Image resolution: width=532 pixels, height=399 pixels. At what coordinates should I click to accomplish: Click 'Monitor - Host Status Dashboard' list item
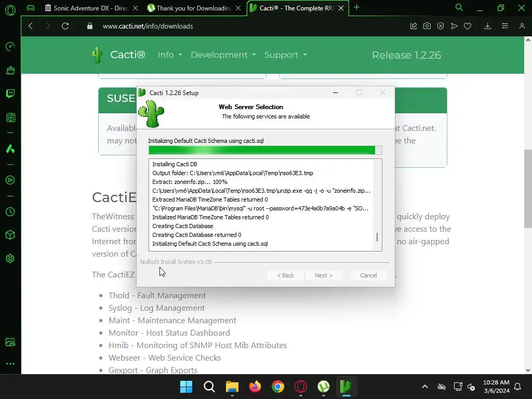coord(169,333)
